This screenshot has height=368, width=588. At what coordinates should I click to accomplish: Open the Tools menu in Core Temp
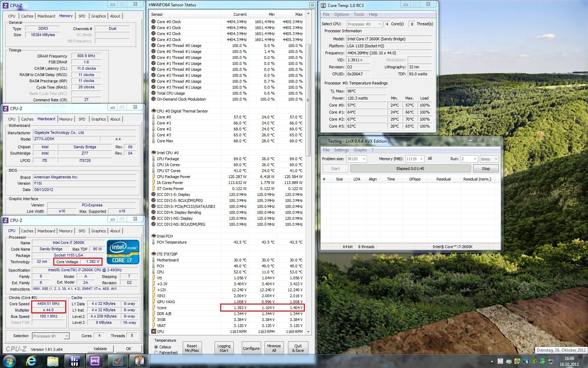359,14
